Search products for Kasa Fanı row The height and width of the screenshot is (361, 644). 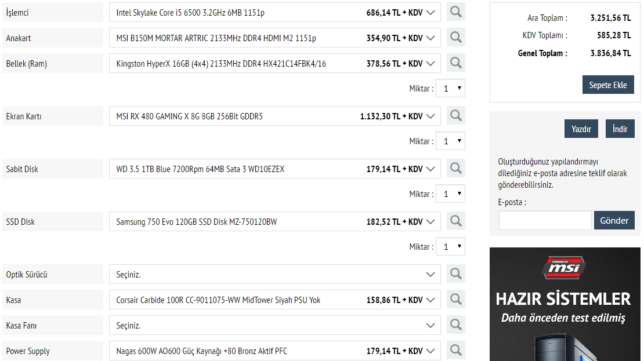pyautogui.click(x=455, y=325)
